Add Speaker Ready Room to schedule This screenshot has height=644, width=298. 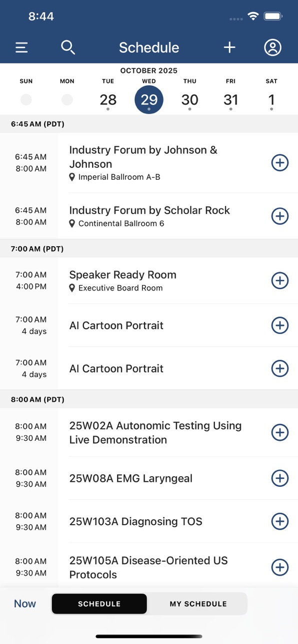click(279, 281)
